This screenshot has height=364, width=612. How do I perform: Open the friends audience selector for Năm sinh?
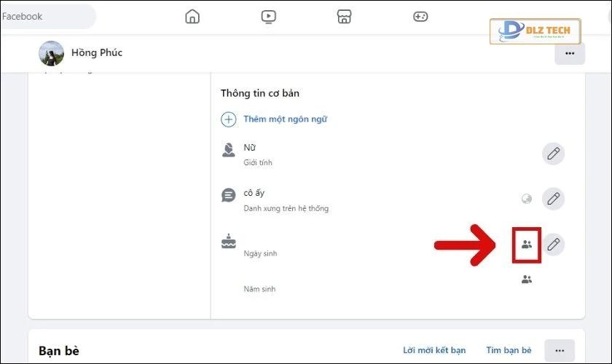[527, 280]
